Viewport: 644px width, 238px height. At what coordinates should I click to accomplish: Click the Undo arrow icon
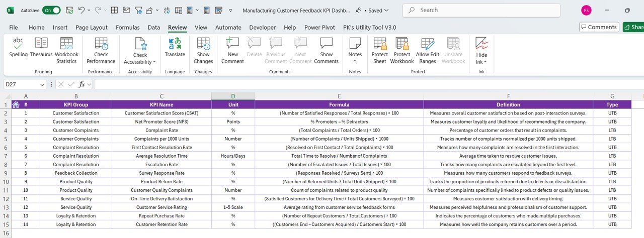click(x=82, y=10)
